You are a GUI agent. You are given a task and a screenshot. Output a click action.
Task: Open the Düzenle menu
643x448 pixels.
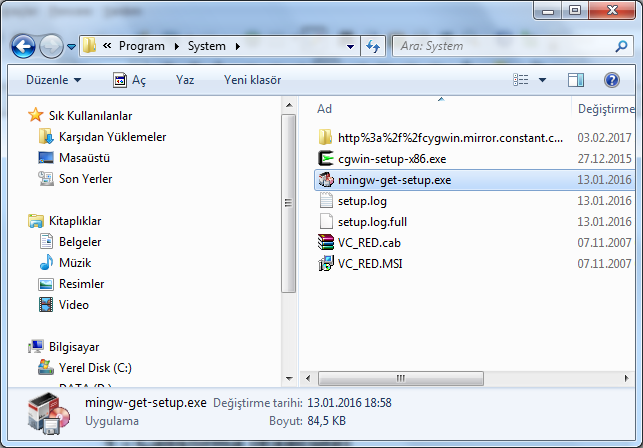[x=53, y=80]
